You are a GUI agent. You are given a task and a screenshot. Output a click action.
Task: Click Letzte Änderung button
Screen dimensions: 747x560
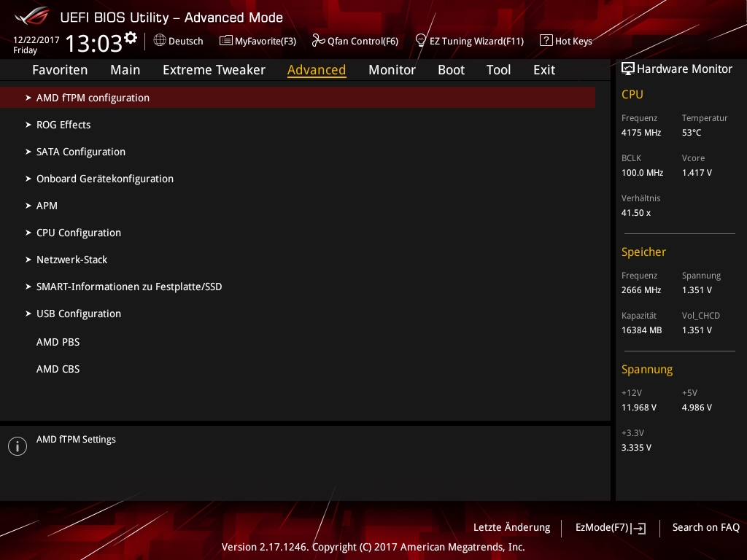pos(511,528)
